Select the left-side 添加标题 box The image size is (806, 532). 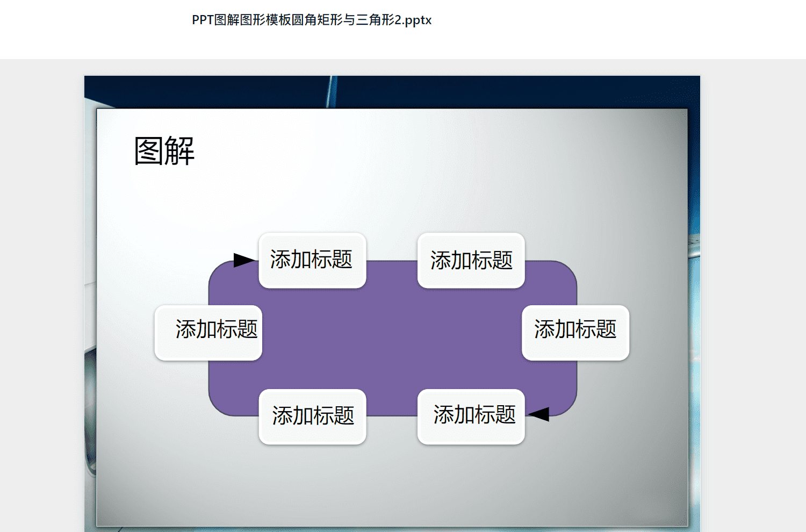tap(208, 333)
